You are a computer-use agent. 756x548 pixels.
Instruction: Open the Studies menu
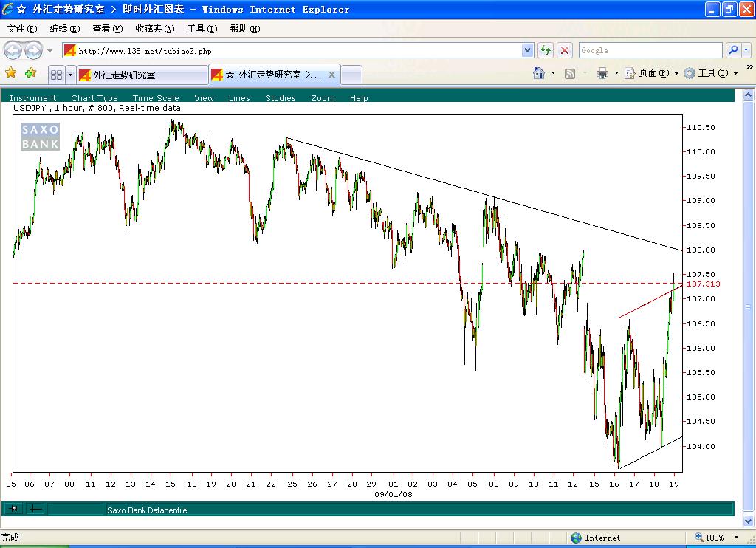pyautogui.click(x=280, y=98)
